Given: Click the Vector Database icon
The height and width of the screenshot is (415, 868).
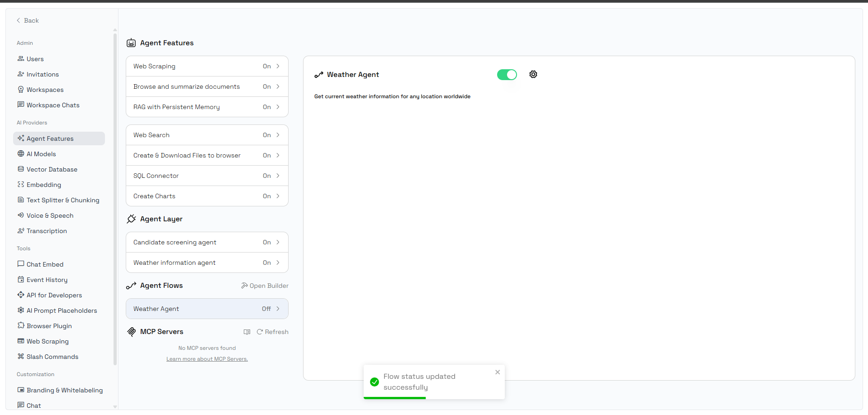Looking at the screenshot, I should (x=21, y=169).
